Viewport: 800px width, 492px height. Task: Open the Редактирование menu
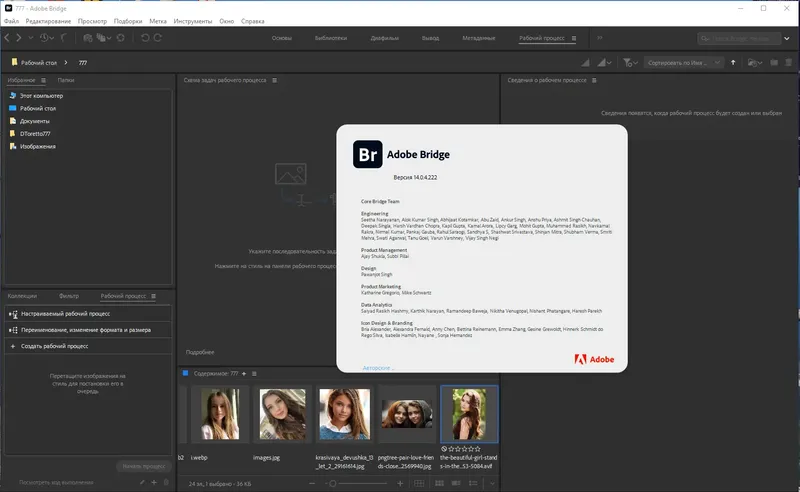click(x=48, y=21)
